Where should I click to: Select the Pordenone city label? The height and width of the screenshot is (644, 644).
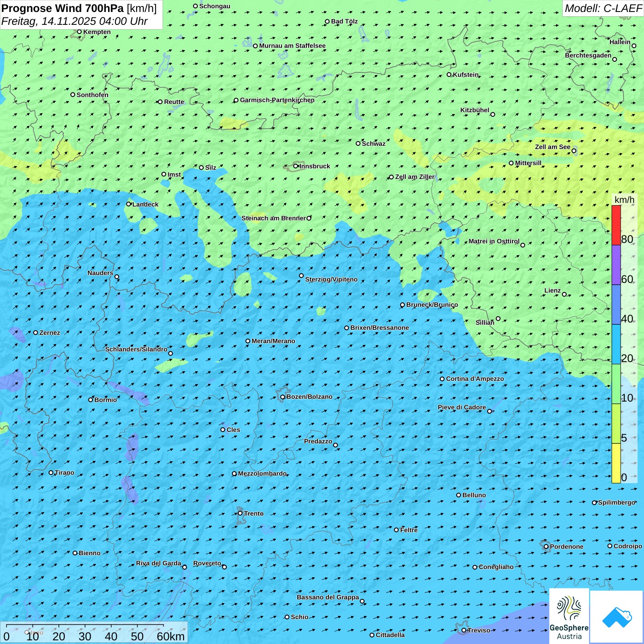[567, 546]
